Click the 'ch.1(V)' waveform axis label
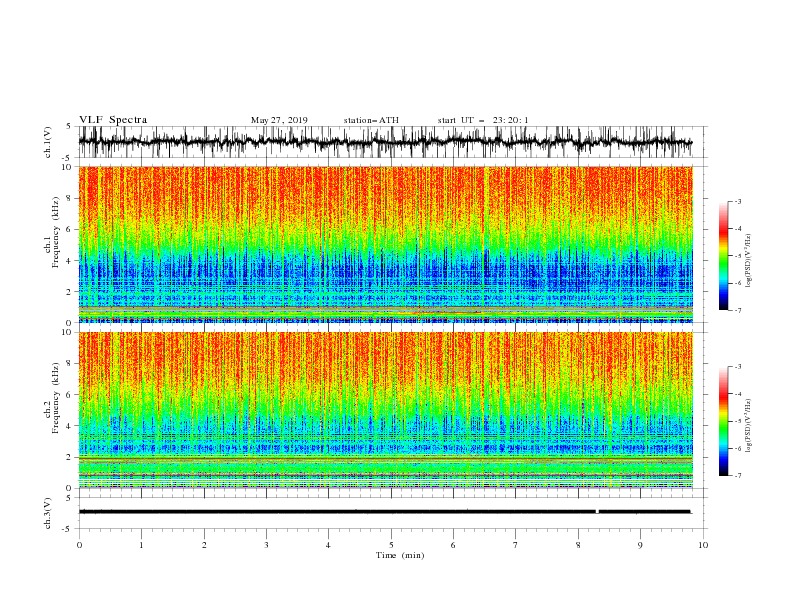Image resolution: width=792 pixels, height=612 pixels. (48, 142)
